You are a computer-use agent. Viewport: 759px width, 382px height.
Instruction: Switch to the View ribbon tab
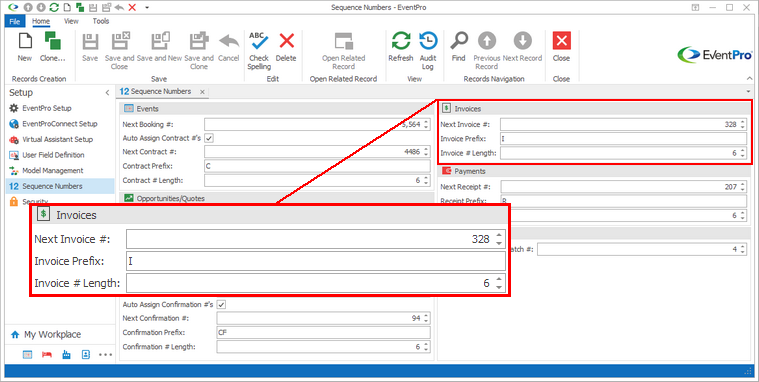click(71, 21)
